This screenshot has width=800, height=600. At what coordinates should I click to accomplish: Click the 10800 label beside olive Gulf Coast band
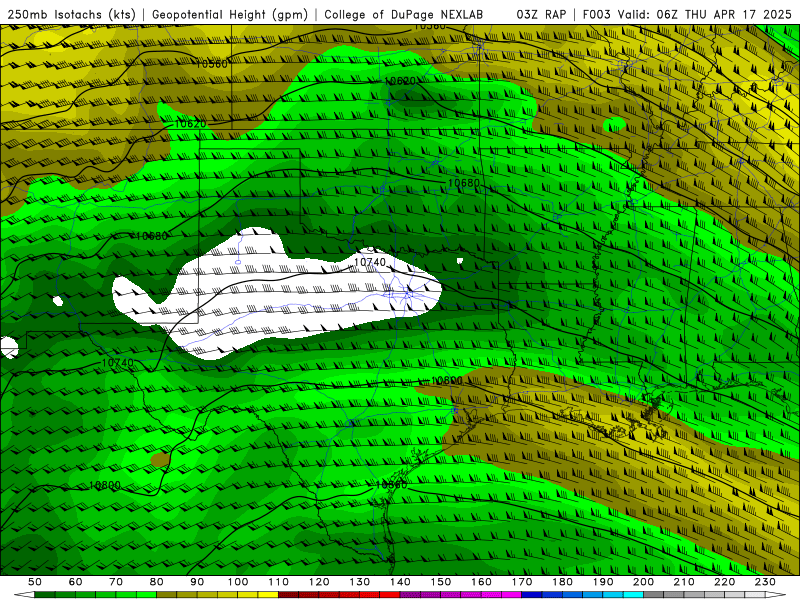[x=446, y=381]
